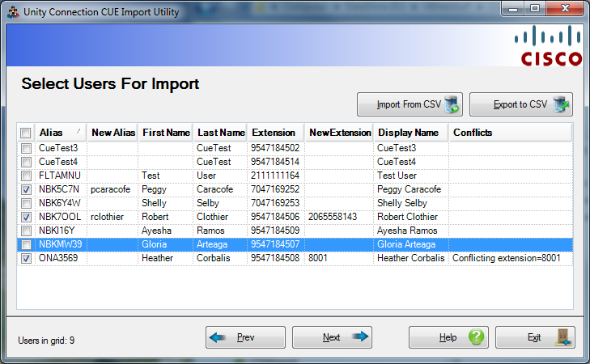Check the CueTest4 row checkbox
Viewport: 590px width, 364px height.
(26, 162)
